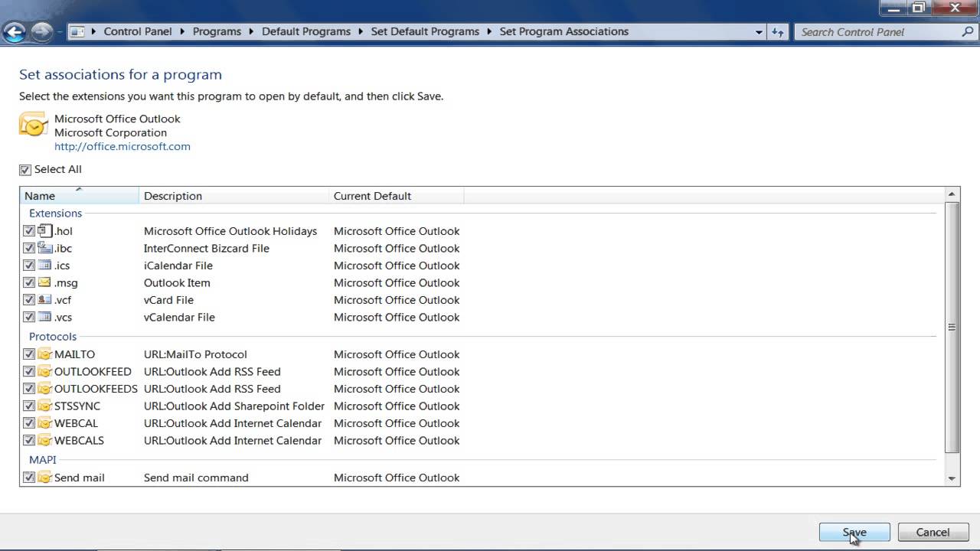Uncheck the .vcs extension checkbox

click(28, 317)
